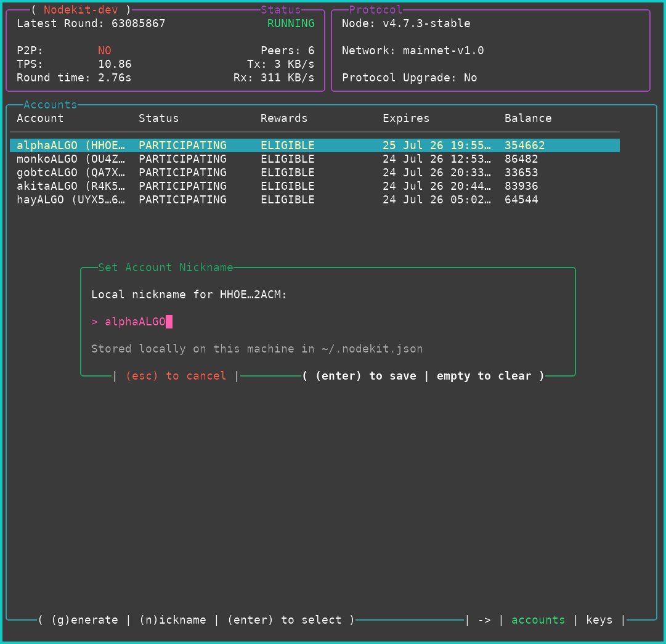Viewport: 666px width, 644px height.
Task: Click the Balance column header
Action: (x=528, y=118)
